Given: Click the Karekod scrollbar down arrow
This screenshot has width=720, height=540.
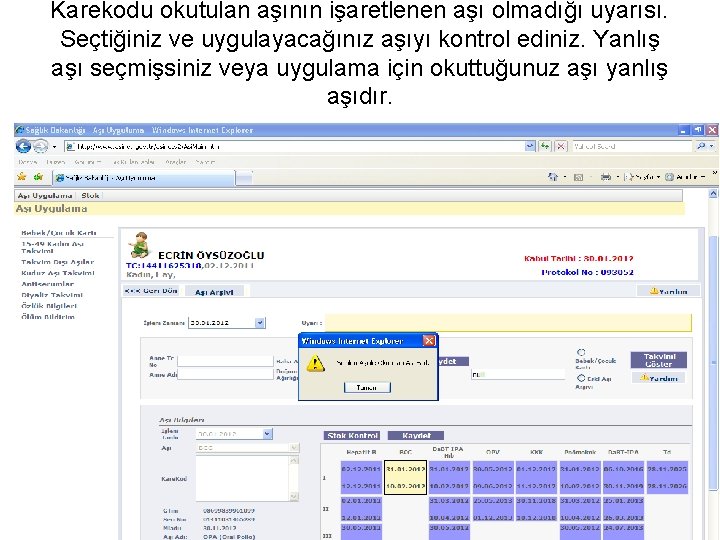Looking at the screenshot, I should [x=294, y=496].
